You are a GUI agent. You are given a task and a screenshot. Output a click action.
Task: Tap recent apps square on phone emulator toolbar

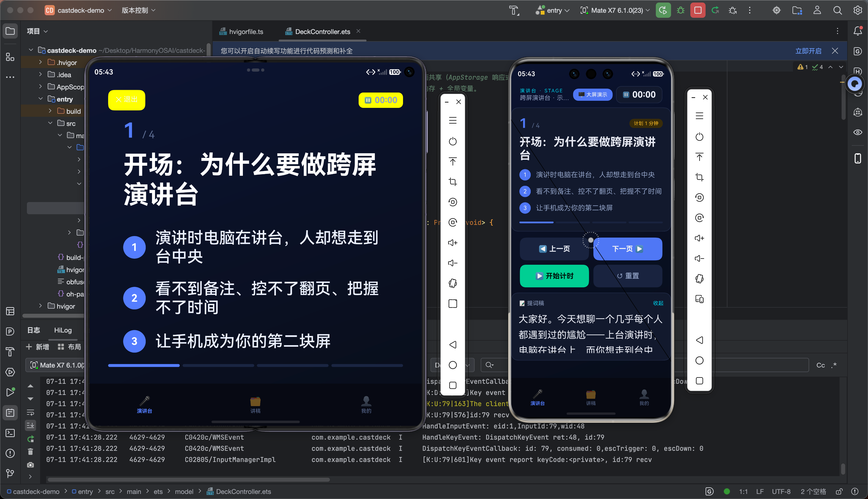click(699, 381)
